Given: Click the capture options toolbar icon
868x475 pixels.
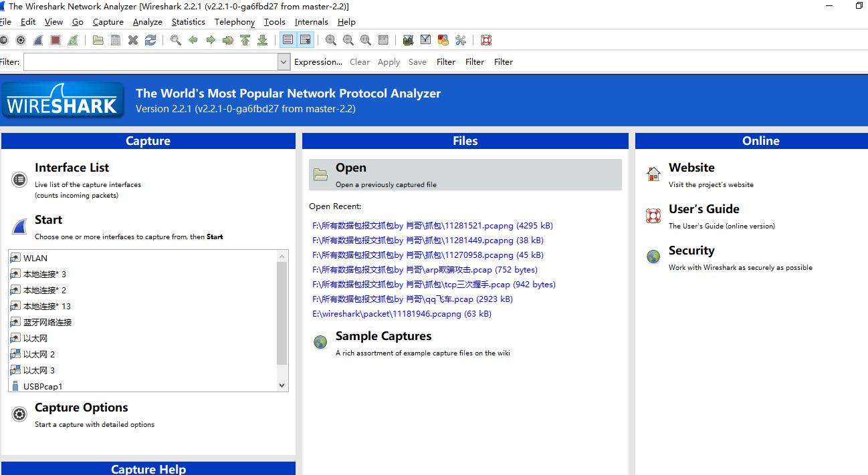Looking at the screenshot, I should 21,40.
